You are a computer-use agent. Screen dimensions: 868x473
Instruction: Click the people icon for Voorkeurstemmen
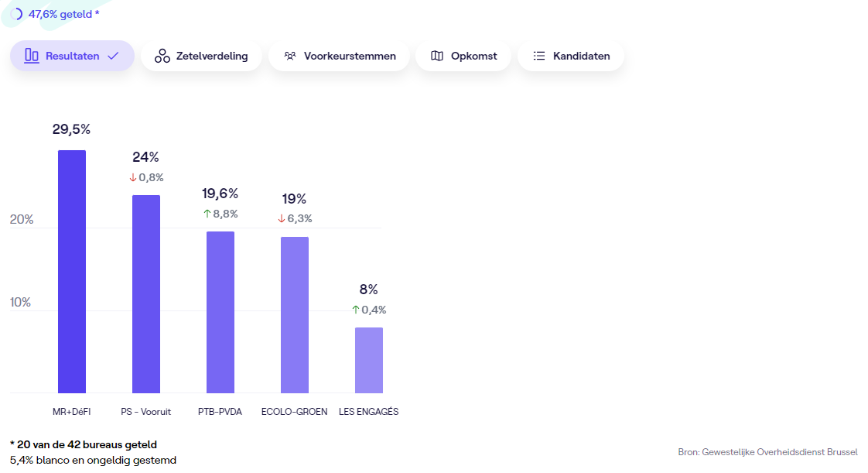pos(290,56)
